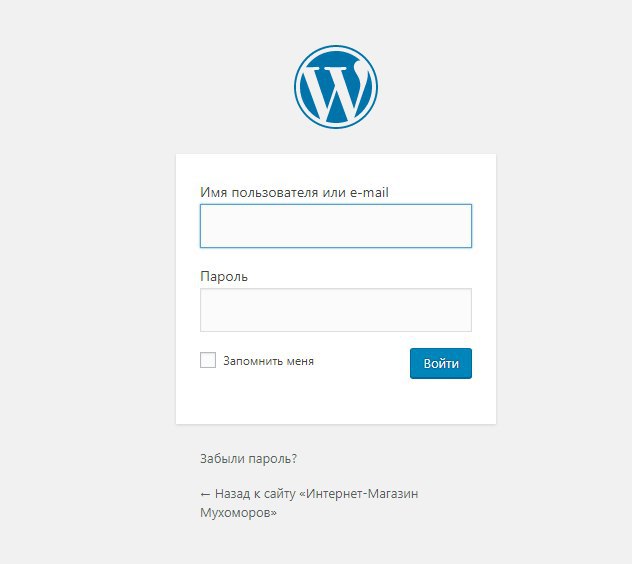Image resolution: width=632 pixels, height=564 pixels.
Task: Click the WordPress logo
Action: [336, 87]
